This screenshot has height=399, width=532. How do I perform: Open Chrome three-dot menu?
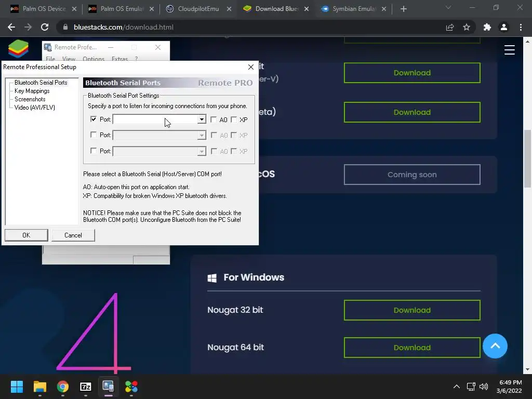(x=521, y=27)
